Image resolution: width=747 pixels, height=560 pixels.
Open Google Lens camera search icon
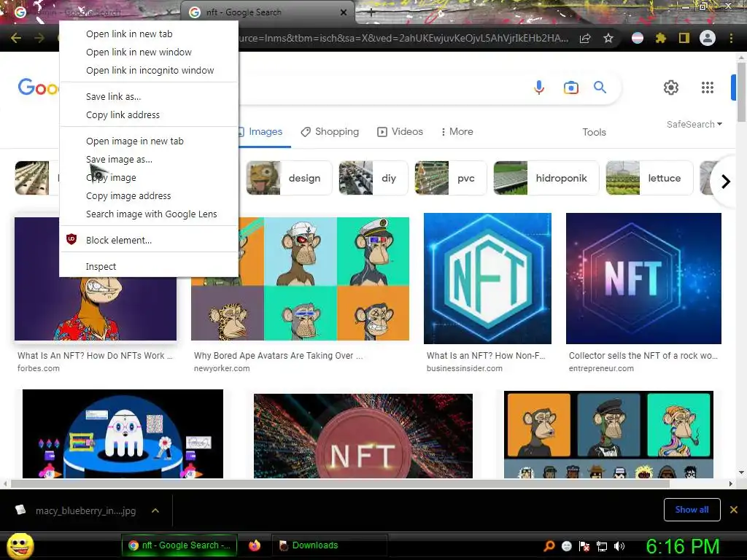pyautogui.click(x=570, y=87)
